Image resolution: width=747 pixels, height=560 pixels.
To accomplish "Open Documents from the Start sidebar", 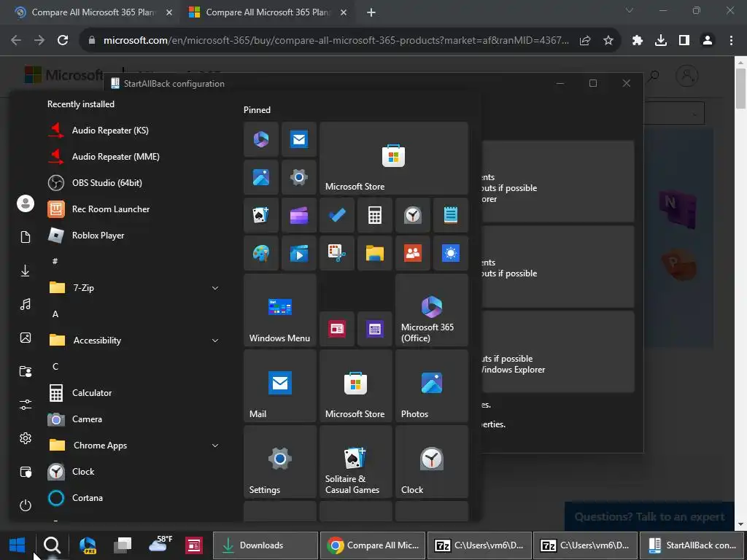I will [26, 237].
